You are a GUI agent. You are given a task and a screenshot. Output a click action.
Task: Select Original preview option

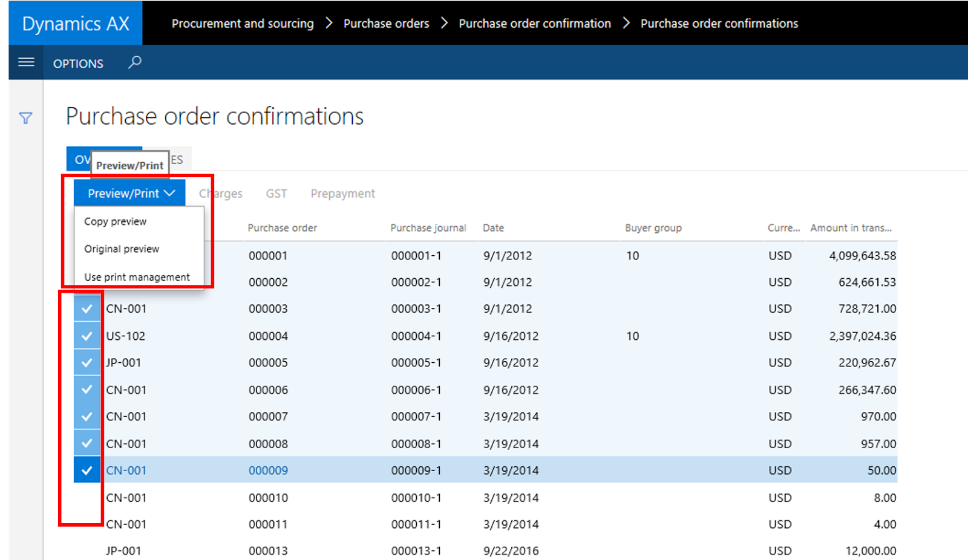[x=121, y=249]
